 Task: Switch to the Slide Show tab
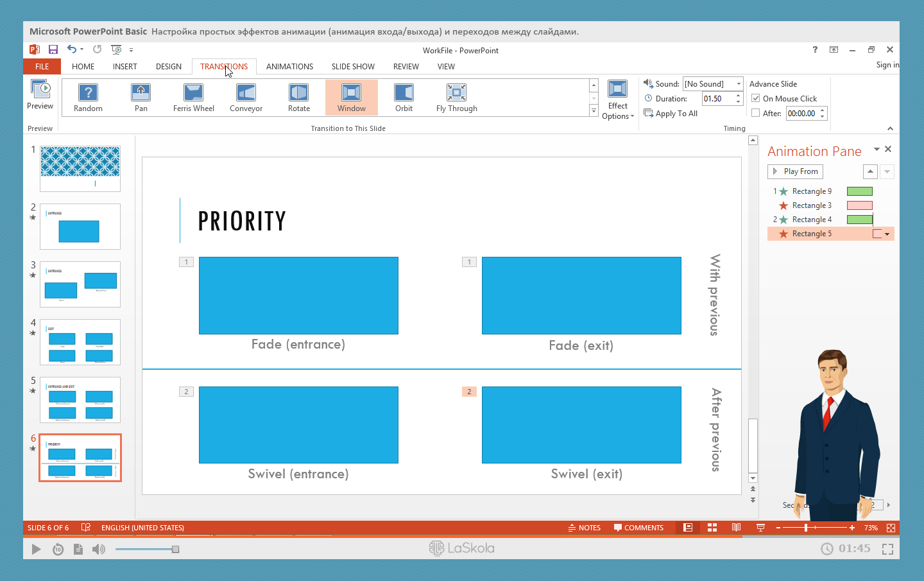pos(353,67)
